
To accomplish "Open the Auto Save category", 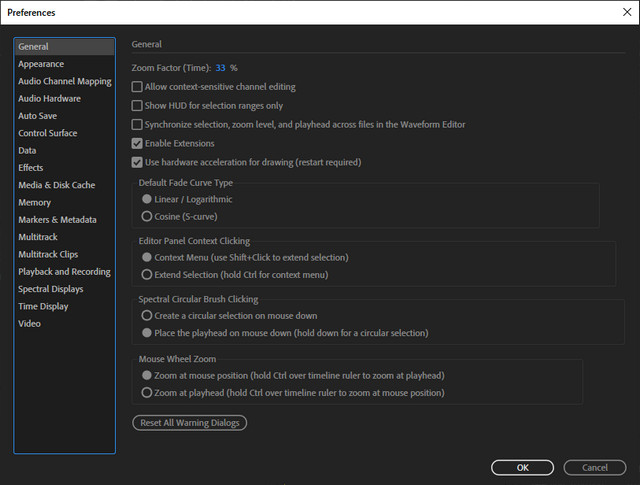I will click(38, 116).
